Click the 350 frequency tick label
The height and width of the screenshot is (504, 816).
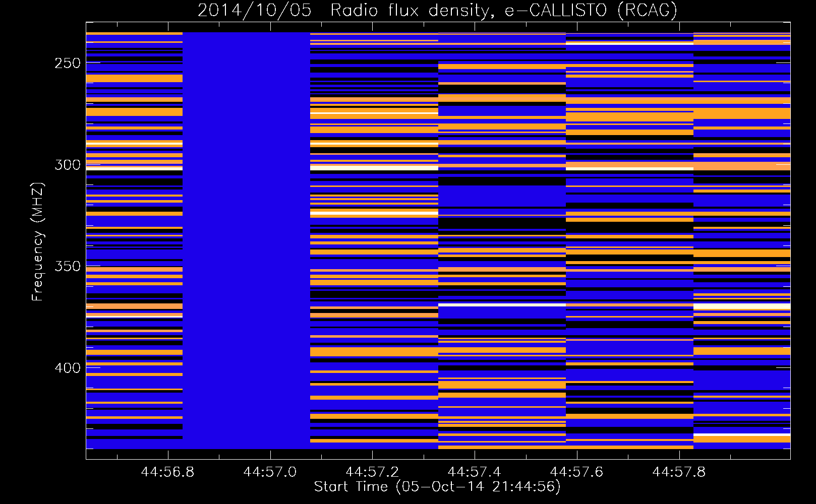(68, 266)
